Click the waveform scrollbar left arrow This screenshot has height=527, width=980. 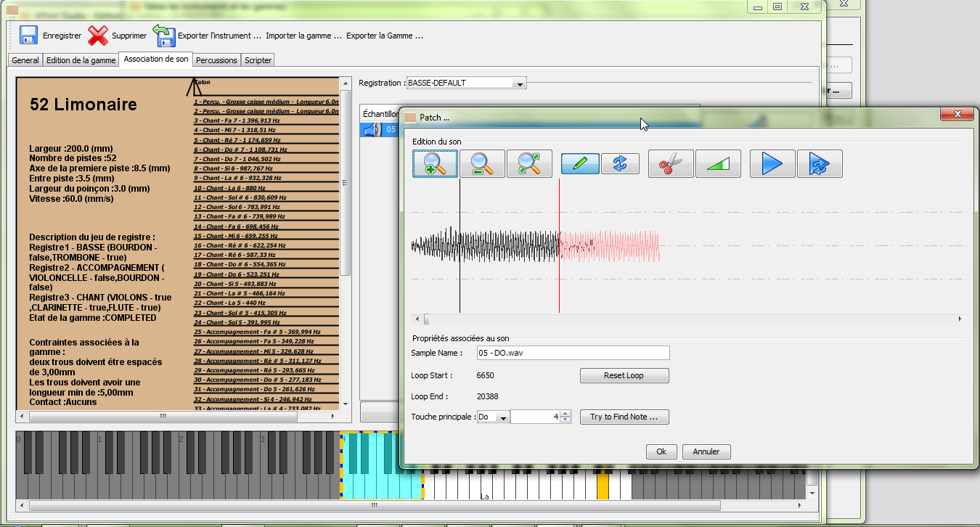click(416, 319)
